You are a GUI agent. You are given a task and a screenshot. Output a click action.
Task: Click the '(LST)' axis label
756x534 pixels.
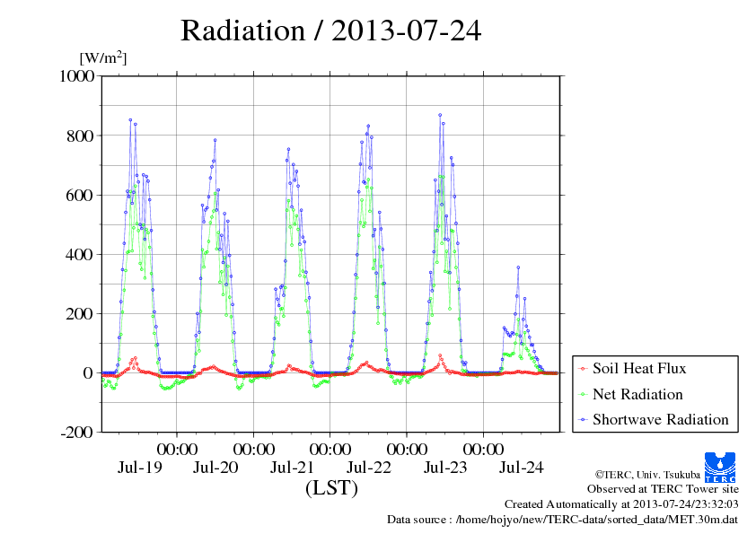pyautogui.click(x=331, y=487)
